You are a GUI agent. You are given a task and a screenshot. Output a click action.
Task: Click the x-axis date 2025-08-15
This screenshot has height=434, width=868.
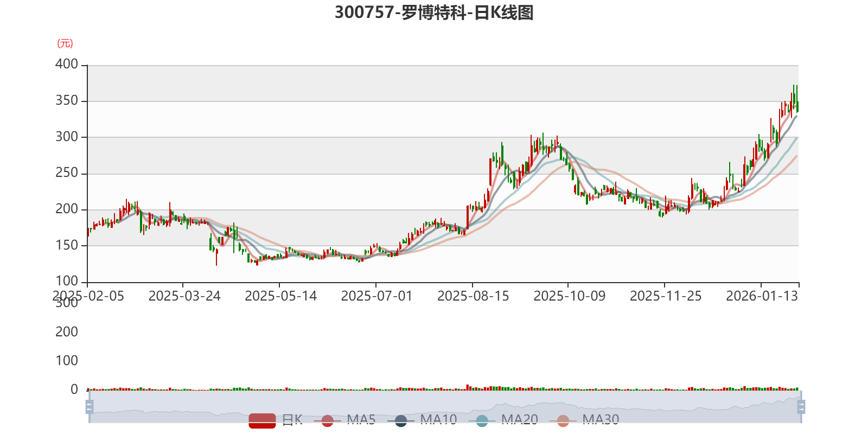[473, 296]
